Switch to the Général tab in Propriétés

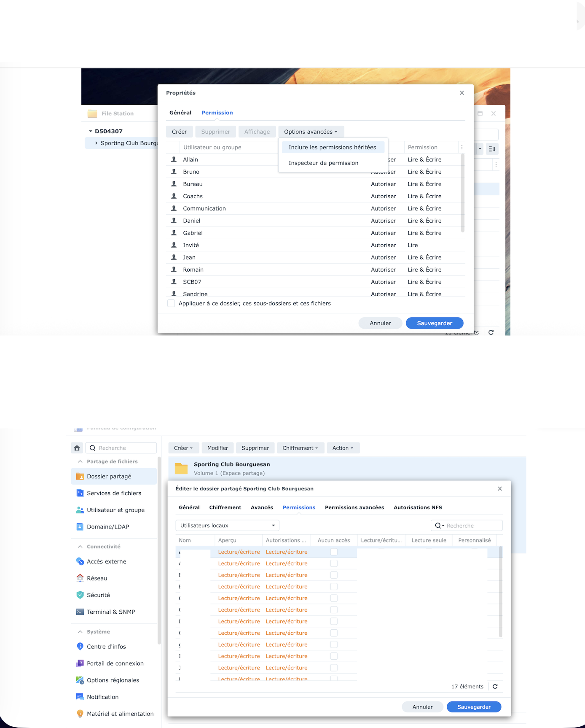pyautogui.click(x=180, y=113)
